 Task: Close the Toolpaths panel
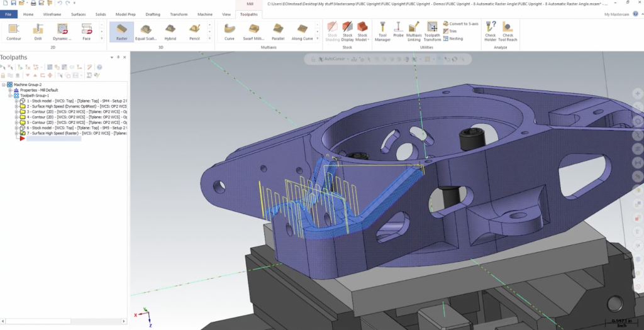tap(125, 57)
